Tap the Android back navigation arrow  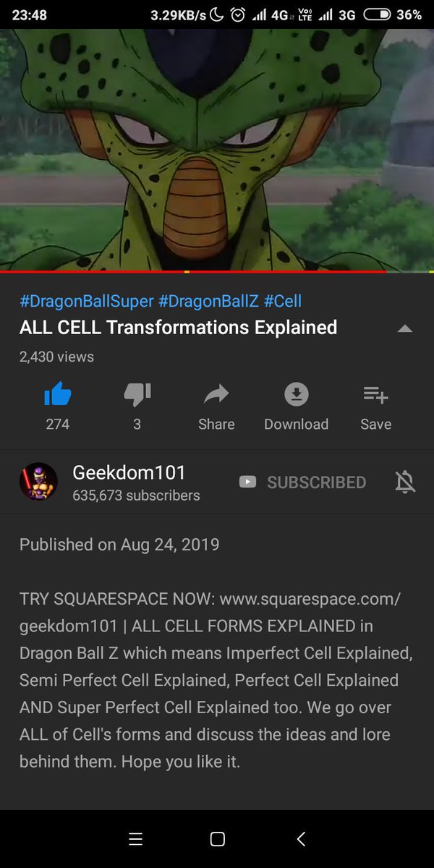point(302,839)
